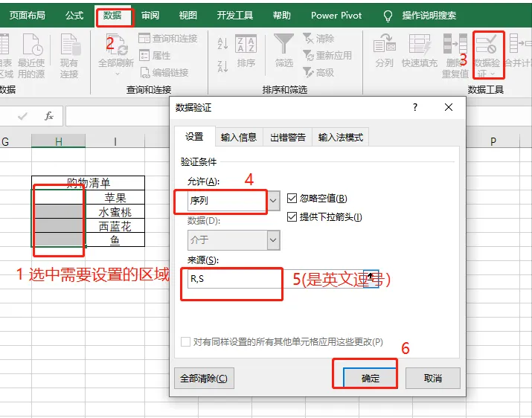
Task: Click the cell containing 苹果
Action: click(x=115, y=197)
